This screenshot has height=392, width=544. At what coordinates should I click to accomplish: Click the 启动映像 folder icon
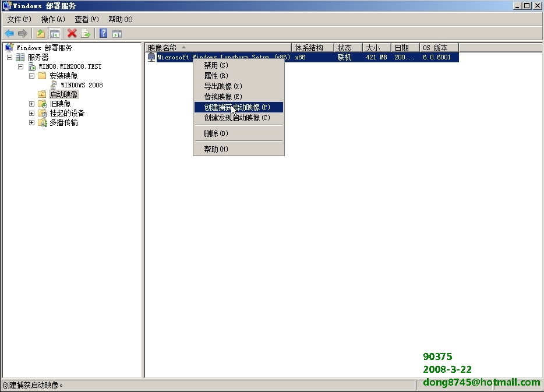(42, 94)
